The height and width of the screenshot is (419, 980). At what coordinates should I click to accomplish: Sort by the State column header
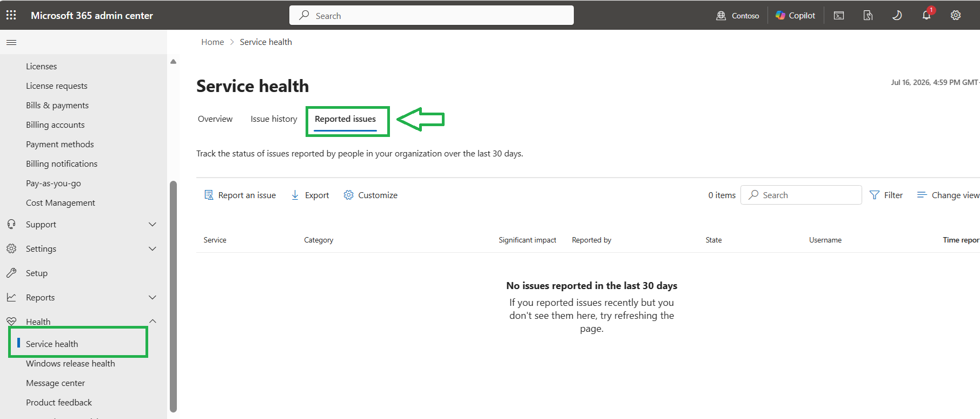(x=713, y=240)
